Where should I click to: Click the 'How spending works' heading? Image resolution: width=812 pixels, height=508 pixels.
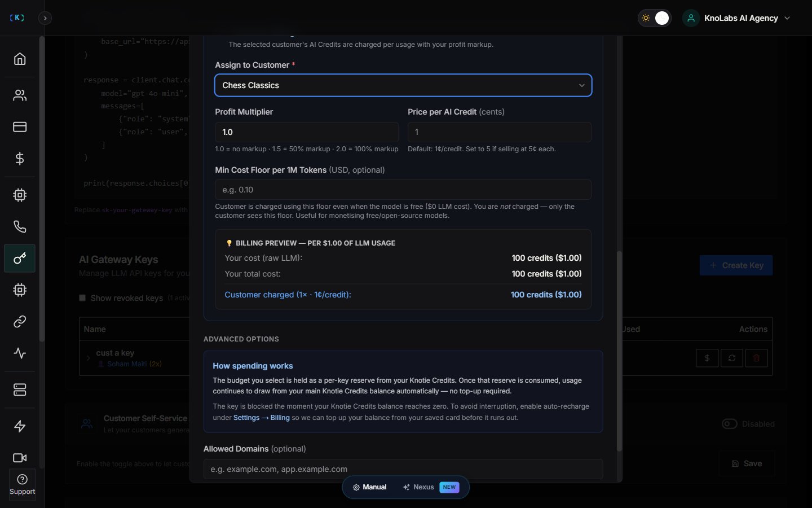click(x=253, y=366)
